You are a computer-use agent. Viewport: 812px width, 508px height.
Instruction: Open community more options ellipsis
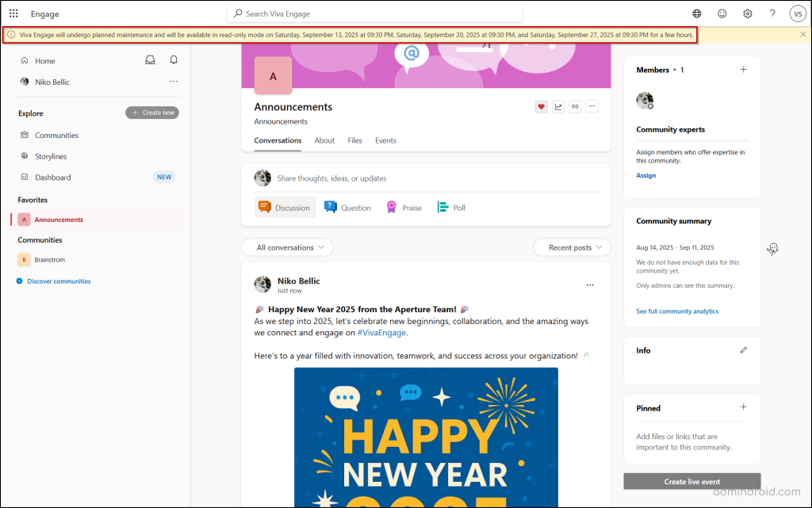592,106
